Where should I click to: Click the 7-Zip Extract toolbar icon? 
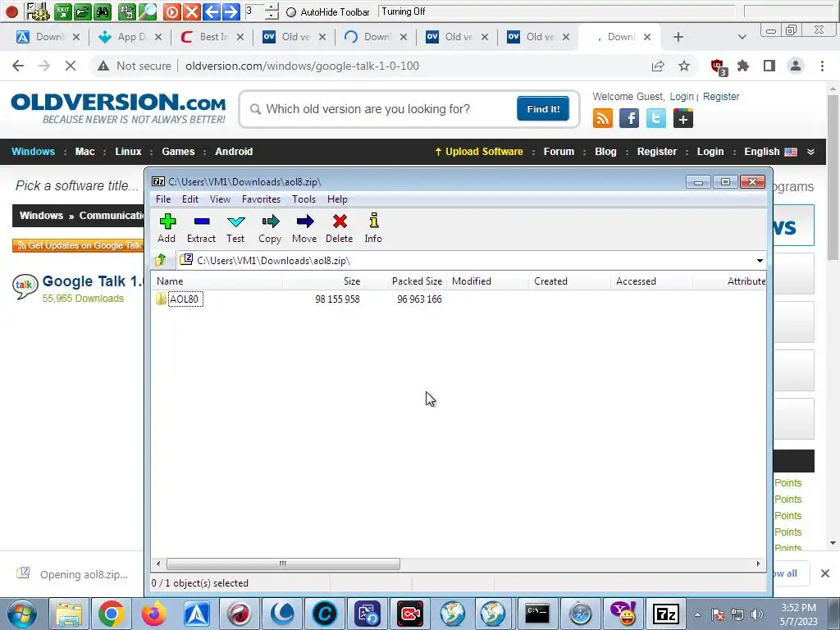202,221
